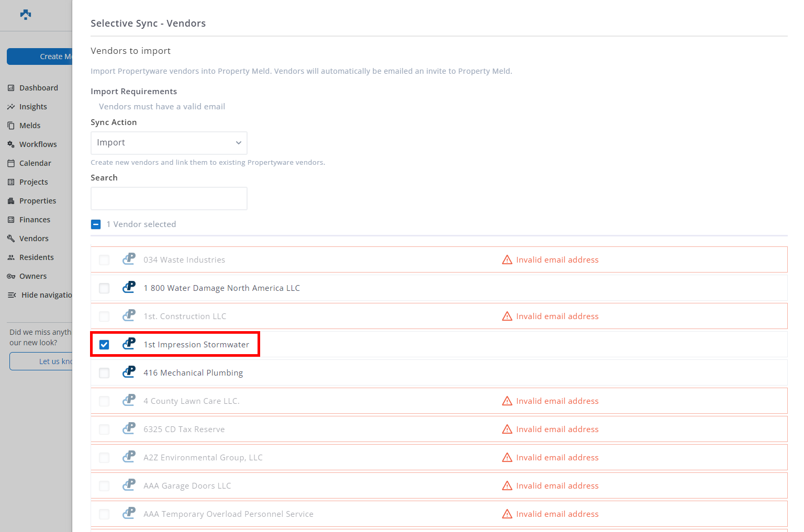Image resolution: width=804 pixels, height=532 pixels.
Task: Click the Let us know button
Action: click(41, 361)
